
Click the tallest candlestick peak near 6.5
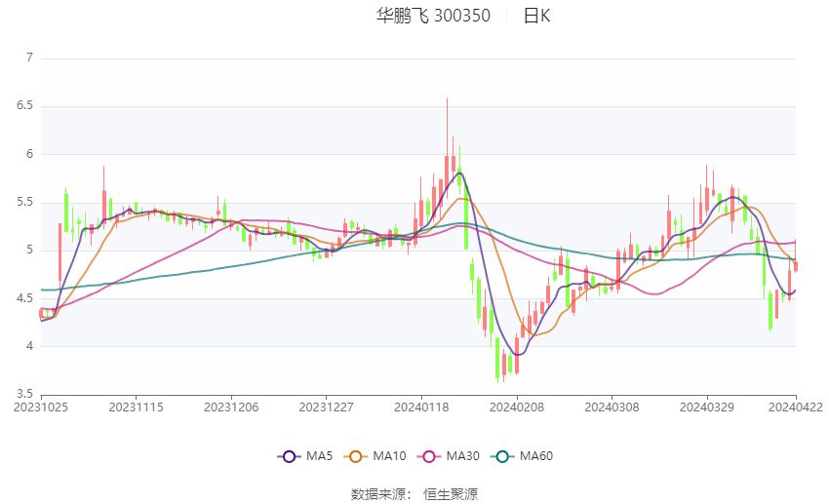click(447, 148)
